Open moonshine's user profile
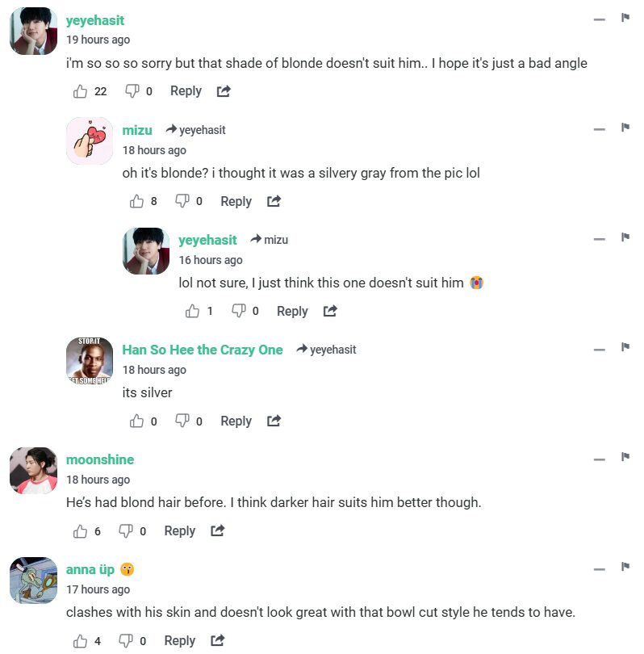 click(x=100, y=459)
